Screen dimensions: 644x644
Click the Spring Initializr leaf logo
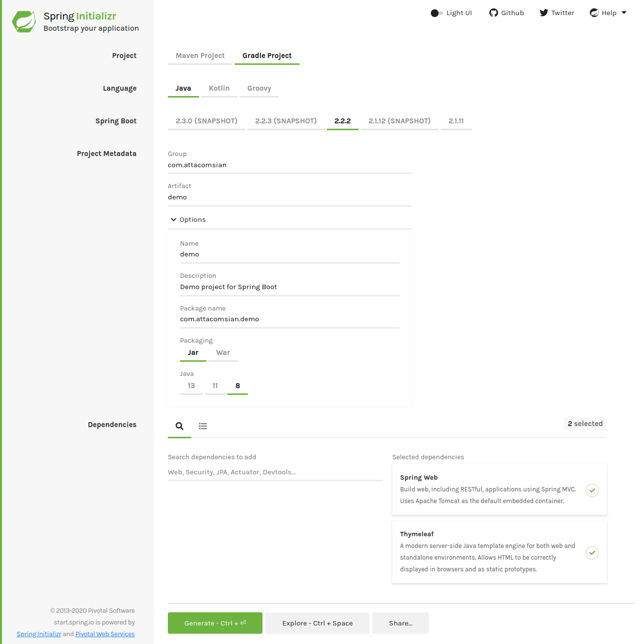click(x=24, y=22)
